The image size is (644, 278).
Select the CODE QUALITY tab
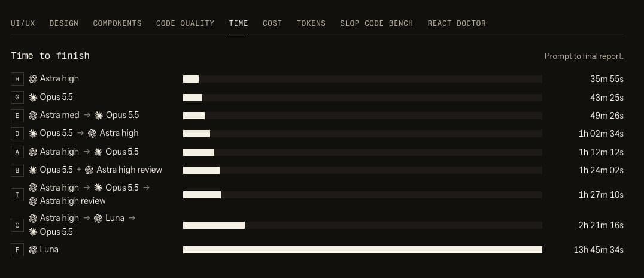[185, 23]
